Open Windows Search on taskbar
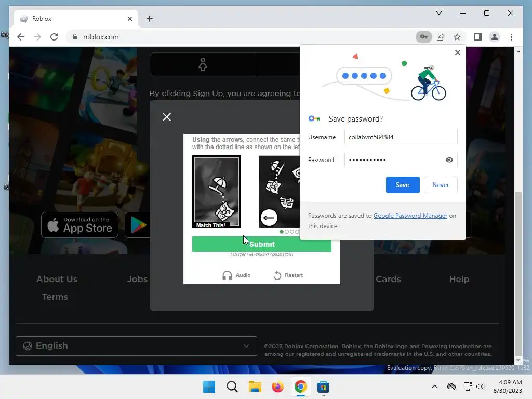This screenshot has height=399, width=532. pos(232,387)
